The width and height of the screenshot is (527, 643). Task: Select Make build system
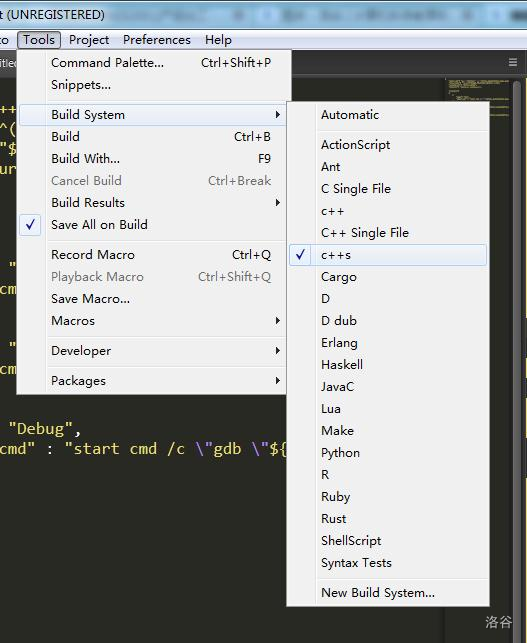point(388,431)
